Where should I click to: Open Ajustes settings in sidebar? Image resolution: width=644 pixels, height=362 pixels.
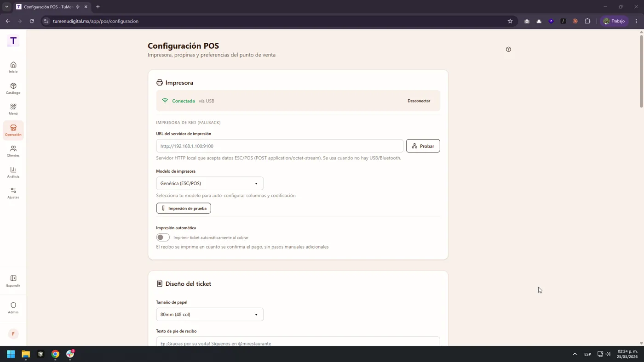coord(13,193)
